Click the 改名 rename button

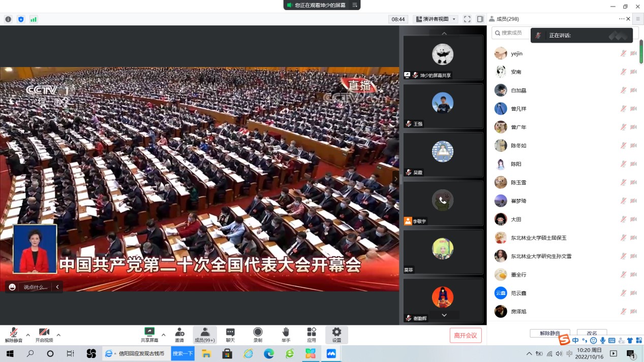tap(592, 334)
